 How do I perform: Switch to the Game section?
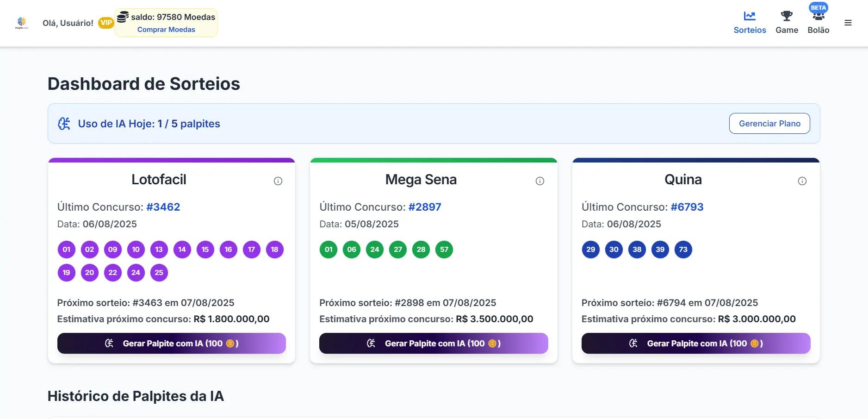coord(787,30)
